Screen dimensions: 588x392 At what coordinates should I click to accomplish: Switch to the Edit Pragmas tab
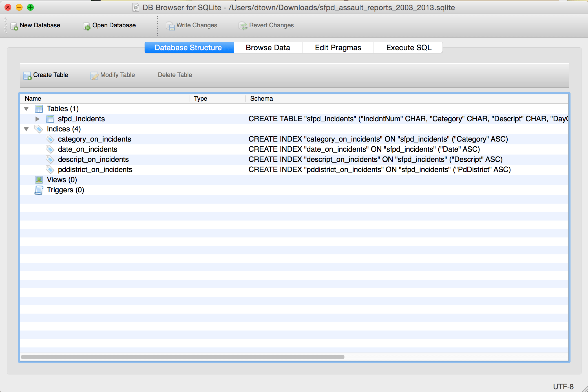coord(338,48)
